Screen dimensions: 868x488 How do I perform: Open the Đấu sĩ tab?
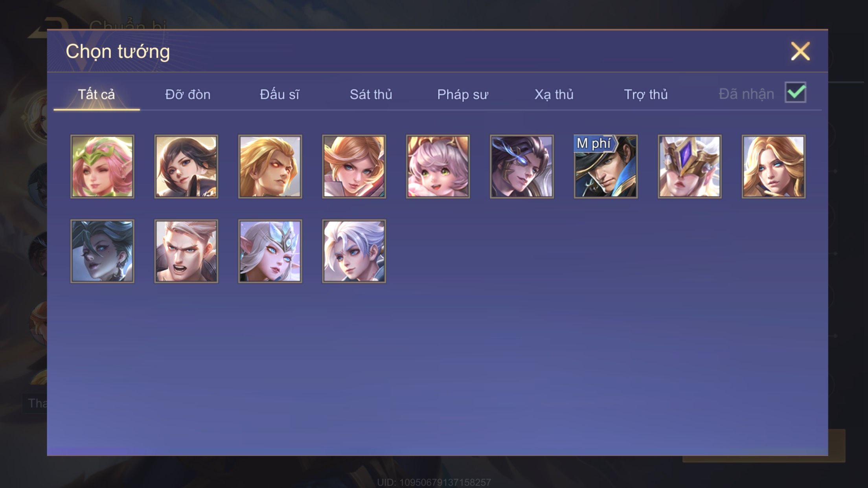pos(280,94)
